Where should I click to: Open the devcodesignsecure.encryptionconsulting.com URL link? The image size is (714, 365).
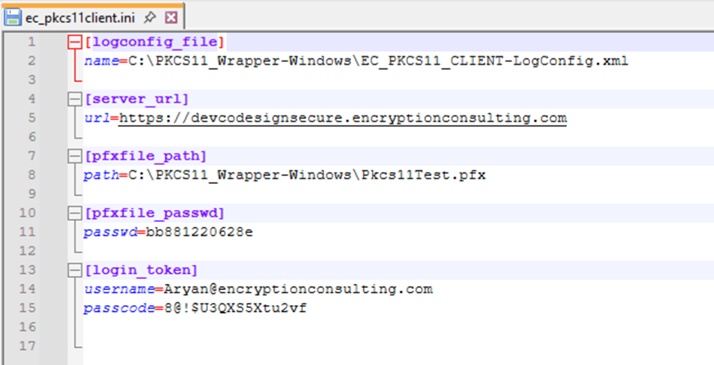click(x=342, y=118)
